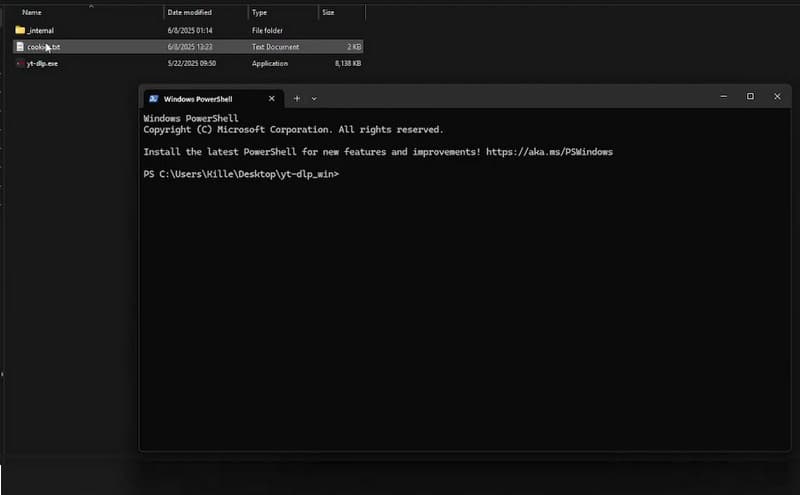Click the 5/22/2025 09:50 date cell

tap(192, 63)
